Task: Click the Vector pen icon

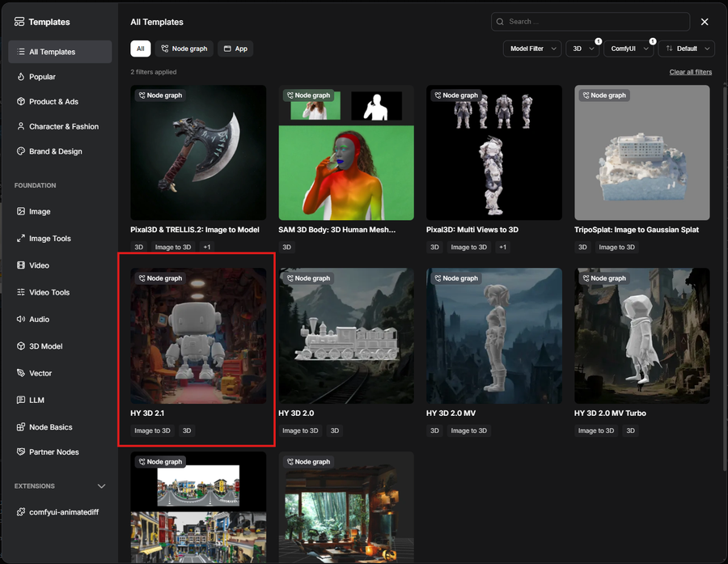Action: coord(21,373)
